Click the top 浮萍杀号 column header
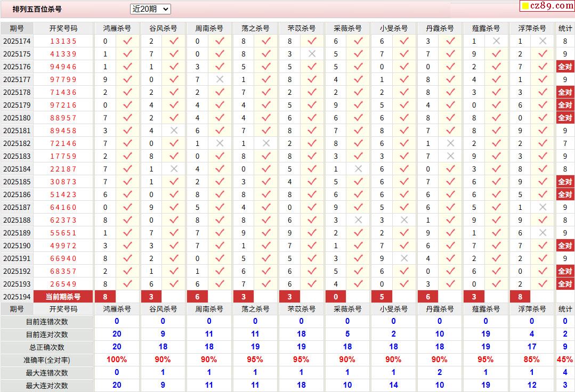This screenshot has height=392, width=575. click(532, 28)
